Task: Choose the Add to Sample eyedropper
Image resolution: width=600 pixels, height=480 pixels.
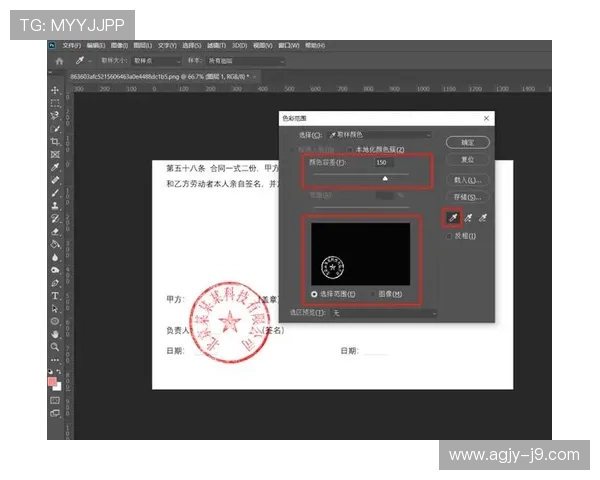Action: coord(468,218)
